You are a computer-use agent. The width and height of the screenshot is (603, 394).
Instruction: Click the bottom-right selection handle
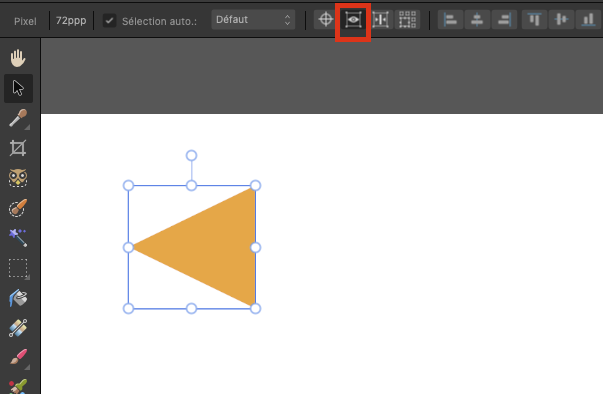coord(255,308)
